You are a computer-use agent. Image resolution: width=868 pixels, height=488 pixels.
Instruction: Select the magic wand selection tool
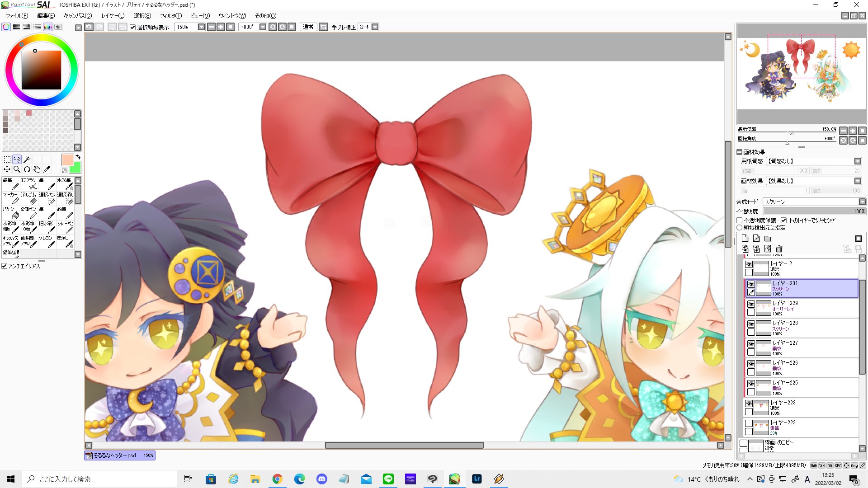point(27,160)
